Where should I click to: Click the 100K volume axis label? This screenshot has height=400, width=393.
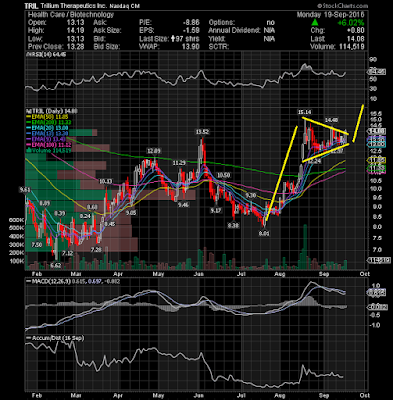click(17, 261)
